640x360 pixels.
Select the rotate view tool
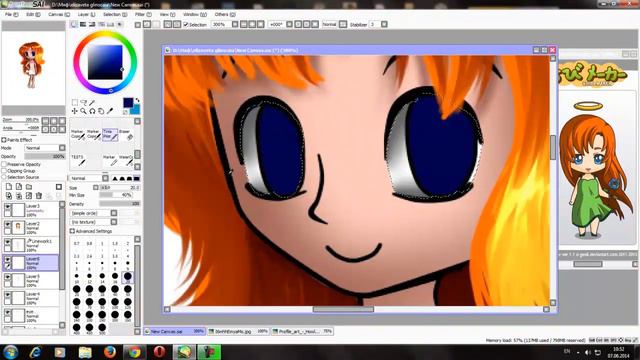[92, 111]
